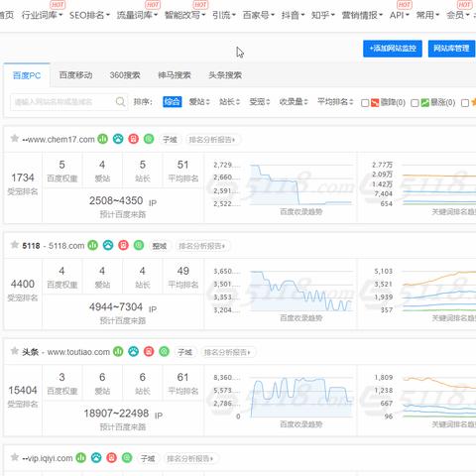Check the 暴涨(0) filter checkbox
Screen dimensions: 476x476
[x=415, y=103]
